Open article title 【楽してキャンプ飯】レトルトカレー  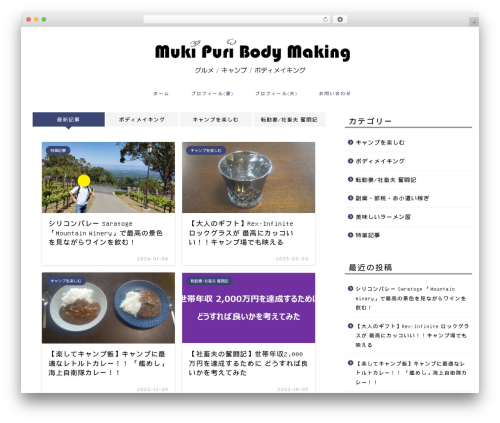click(x=107, y=363)
